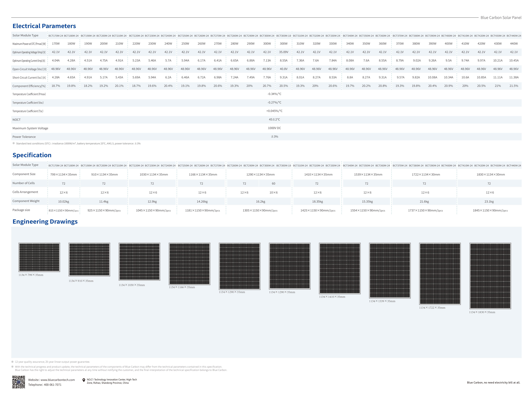Click the QR code at bottom left

(x=18, y=382)
